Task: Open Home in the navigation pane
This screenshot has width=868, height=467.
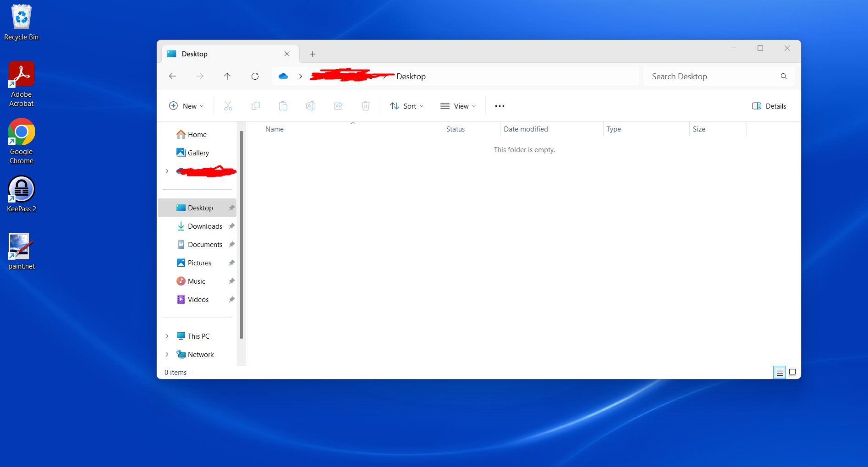Action: (x=197, y=134)
